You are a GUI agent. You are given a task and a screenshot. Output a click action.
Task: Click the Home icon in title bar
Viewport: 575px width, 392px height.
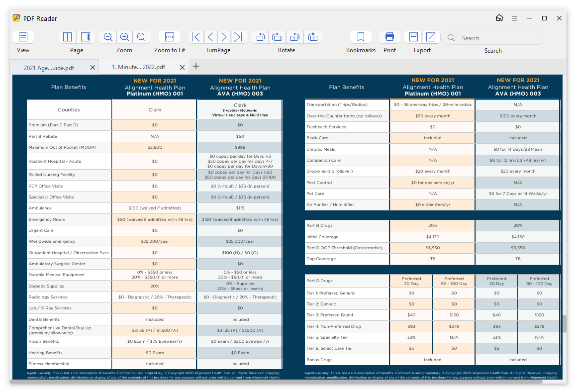point(499,18)
